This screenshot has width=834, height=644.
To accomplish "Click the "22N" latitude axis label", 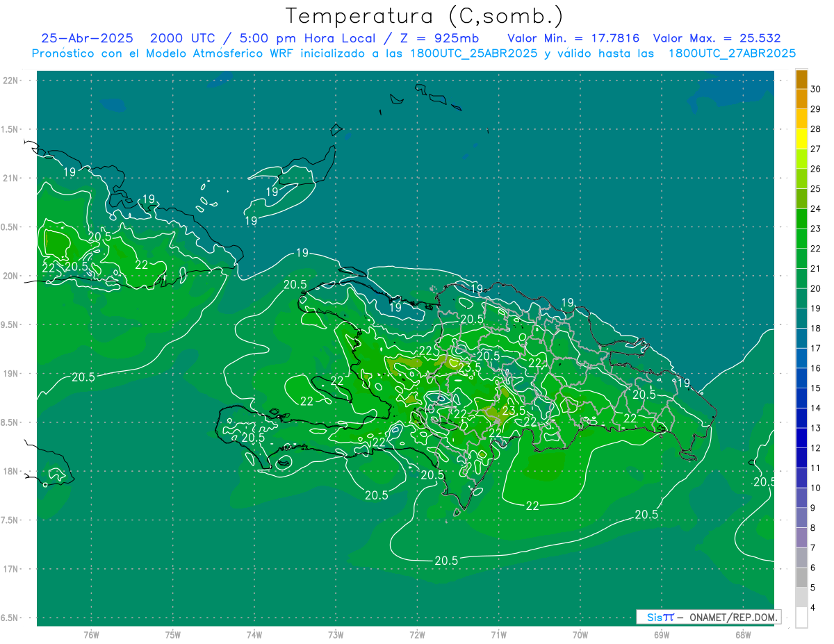I will pyautogui.click(x=10, y=81).
